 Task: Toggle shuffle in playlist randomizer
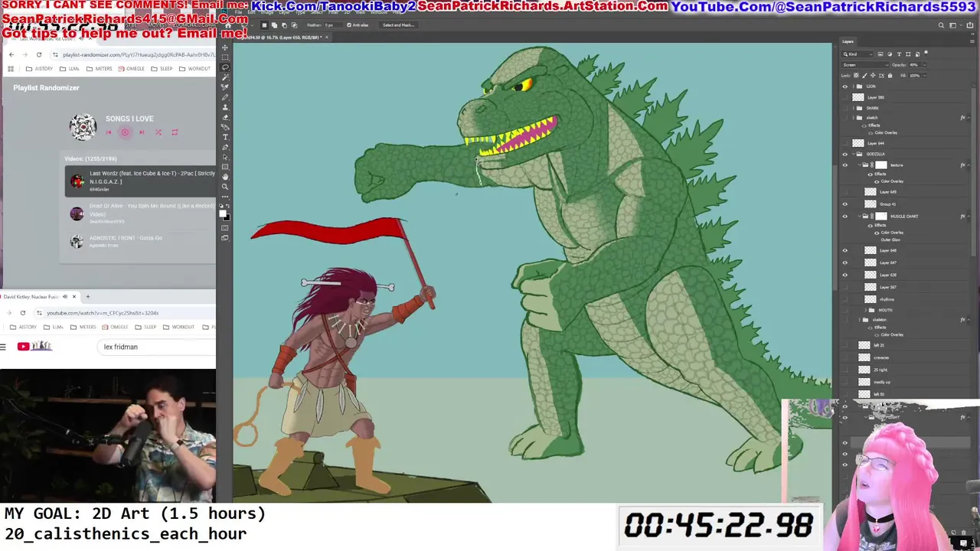[158, 132]
